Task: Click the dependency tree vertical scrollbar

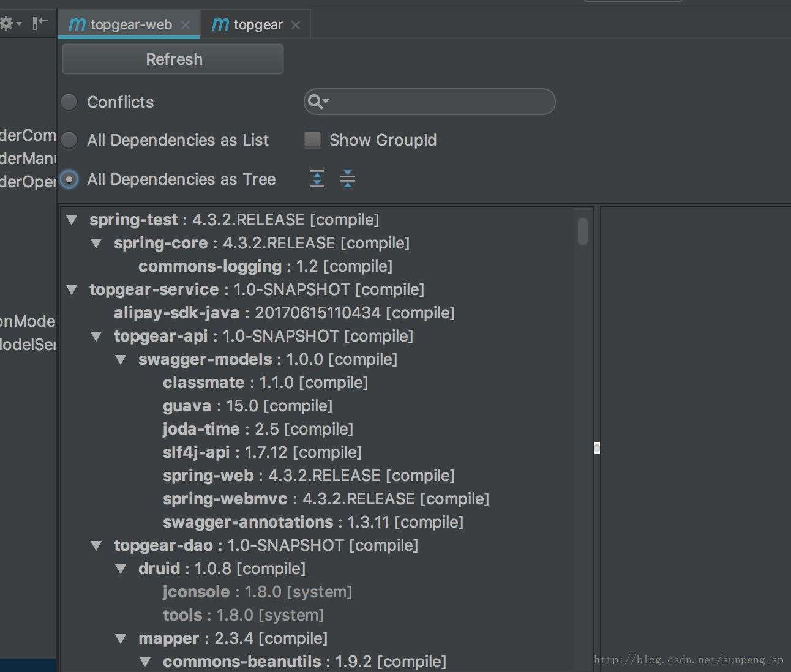Action: [x=583, y=232]
